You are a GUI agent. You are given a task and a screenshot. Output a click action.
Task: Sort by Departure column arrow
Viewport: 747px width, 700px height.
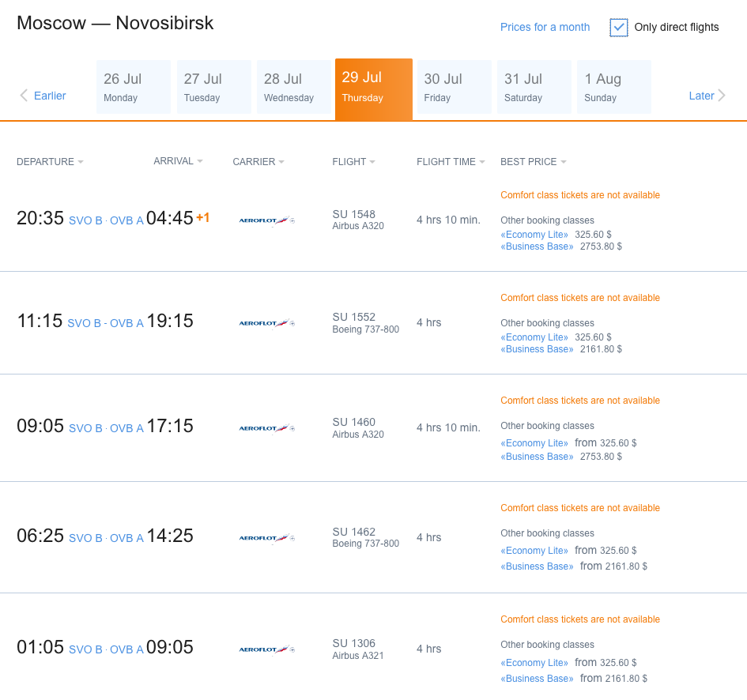point(81,163)
